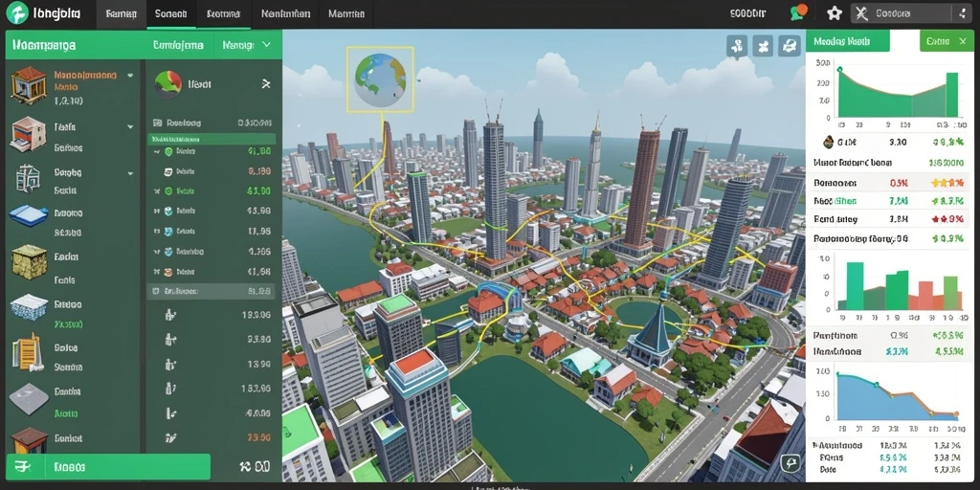Open the chat bubbles notification icon
Viewport: 980px width, 490px height.
coord(798,11)
